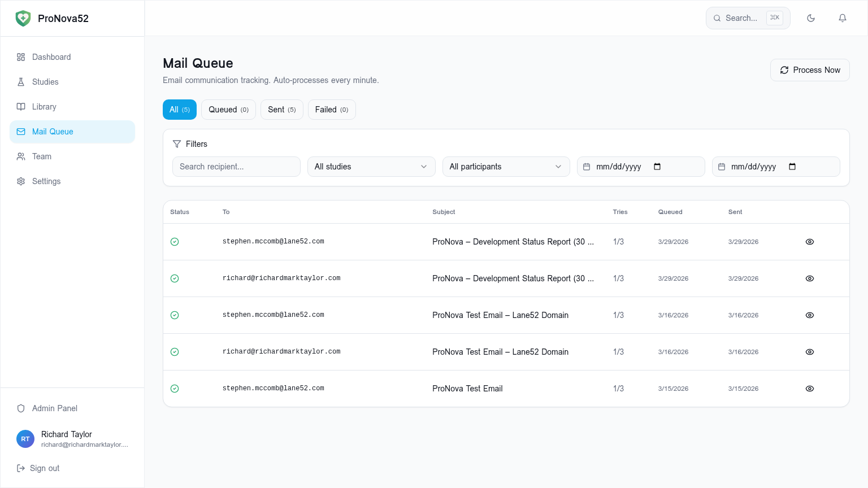This screenshot has width=868, height=488.
Task: View first Development Status Report to stephen.mccomb
Action: (x=810, y=242)
